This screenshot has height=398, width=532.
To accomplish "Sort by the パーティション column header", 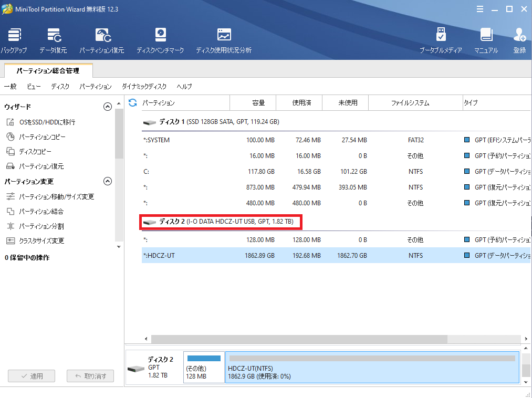I will coord(185,103).
